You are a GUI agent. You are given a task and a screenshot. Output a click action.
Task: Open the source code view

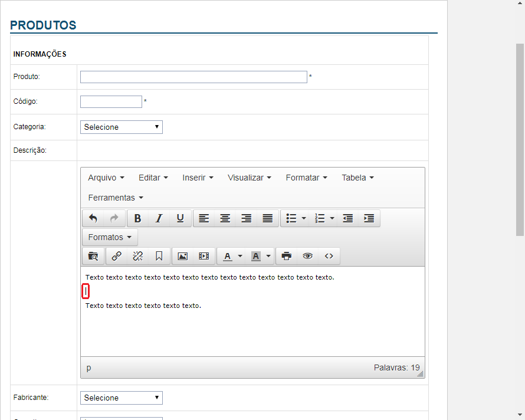(329, 256)
